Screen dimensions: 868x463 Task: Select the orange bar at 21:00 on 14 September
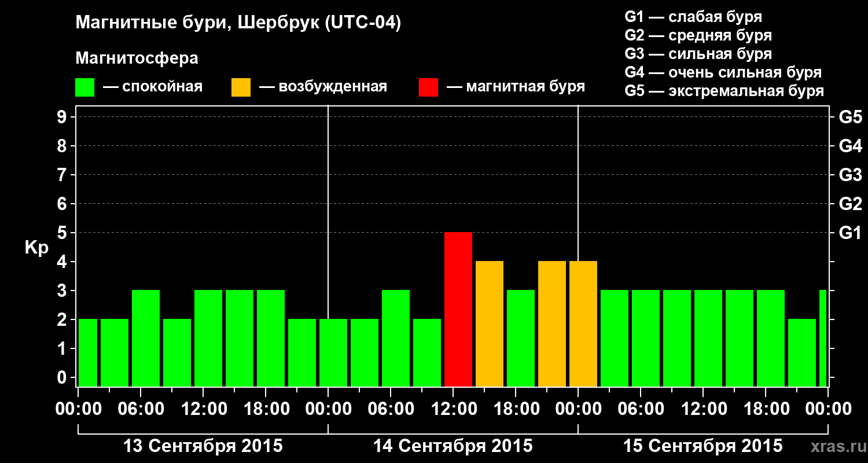click(x=552, y=324)
